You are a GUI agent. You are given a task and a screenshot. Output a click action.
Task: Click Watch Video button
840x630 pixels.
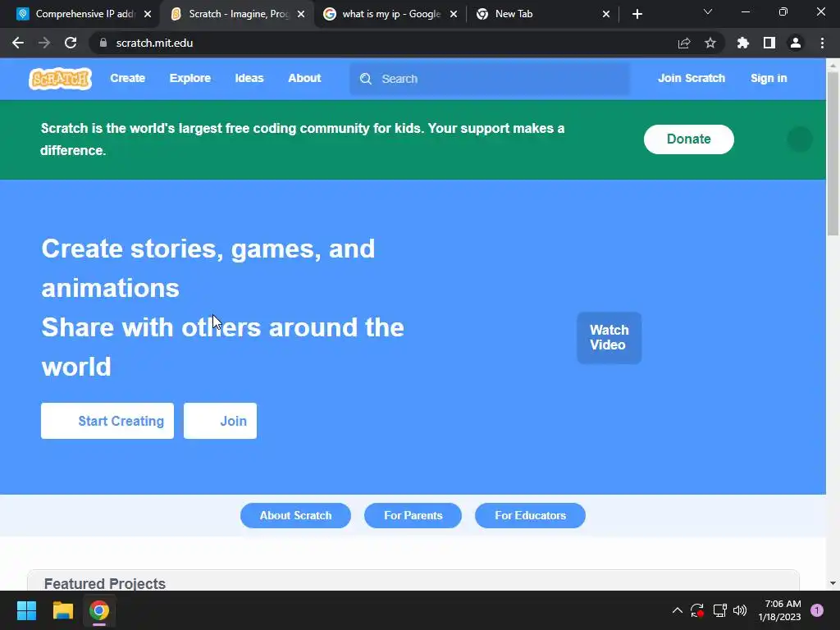pos(609,337)
